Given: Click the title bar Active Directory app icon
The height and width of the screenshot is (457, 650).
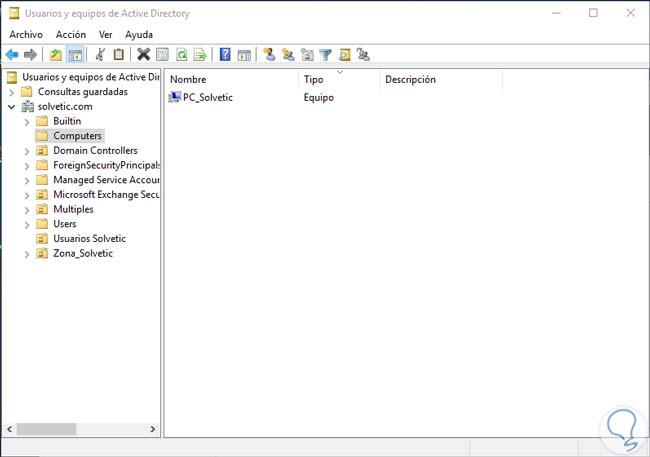Looking at the screenshot, I should click(x=14, y=13).
